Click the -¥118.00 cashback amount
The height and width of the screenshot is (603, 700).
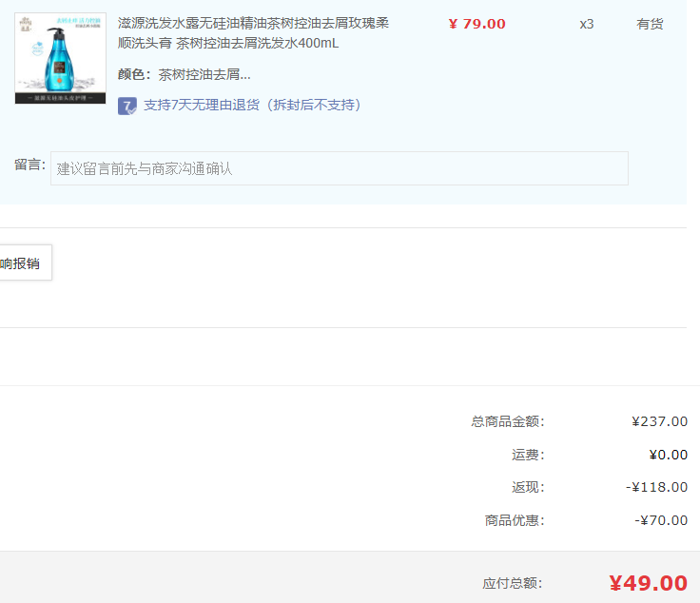pyautogui.click(x=656, y=487)
